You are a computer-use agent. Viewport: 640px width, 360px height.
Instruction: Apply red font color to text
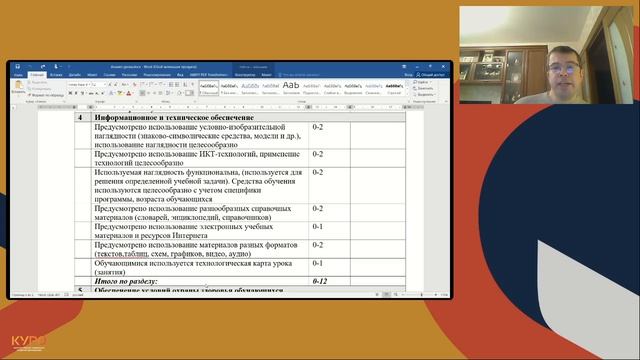pos(129,93)
